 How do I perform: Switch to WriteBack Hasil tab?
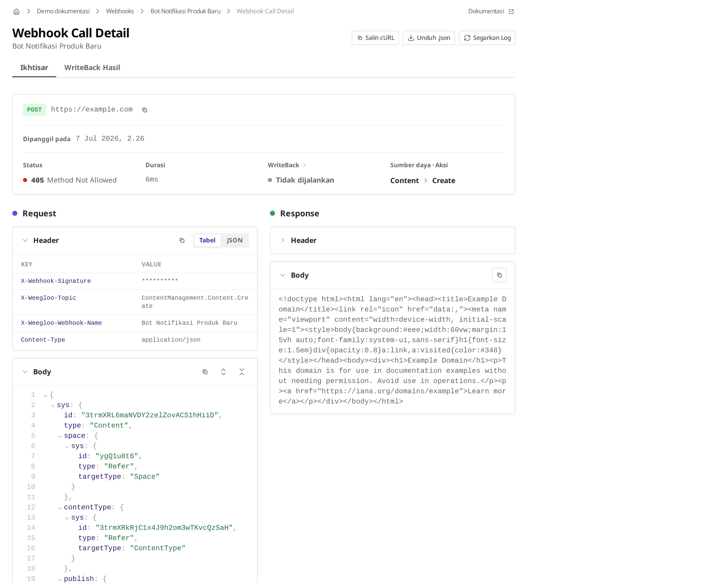pyautogui.click(x=92, y=68)
